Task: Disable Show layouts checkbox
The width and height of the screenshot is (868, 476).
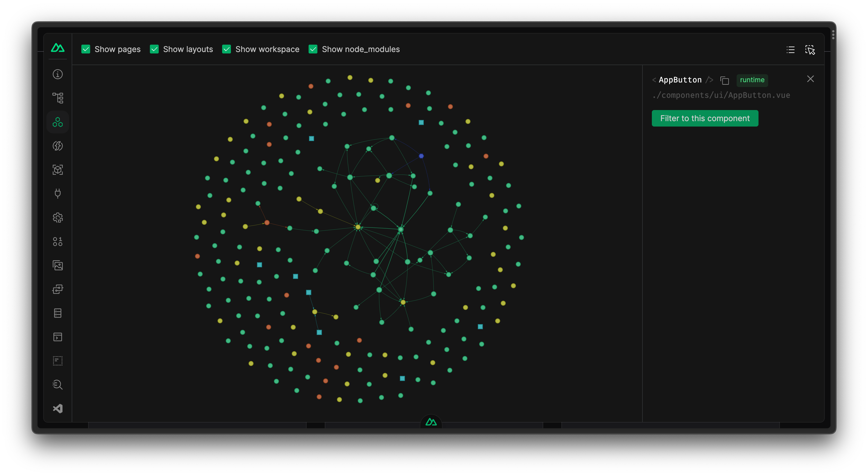Action: (155, 49)
